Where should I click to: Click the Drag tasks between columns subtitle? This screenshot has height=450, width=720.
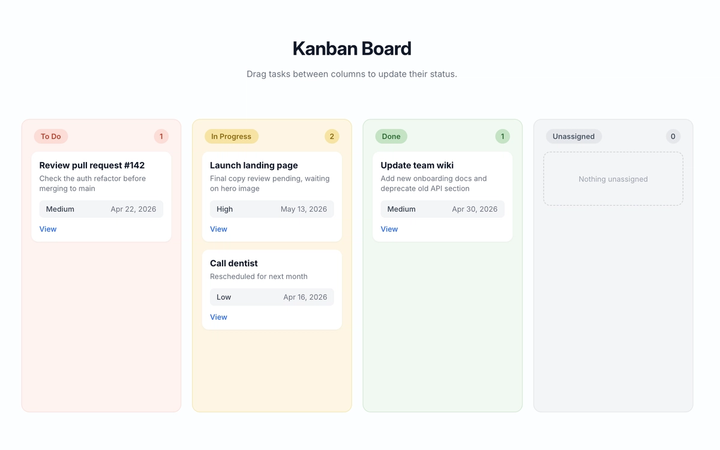click(x=352, y=74)
